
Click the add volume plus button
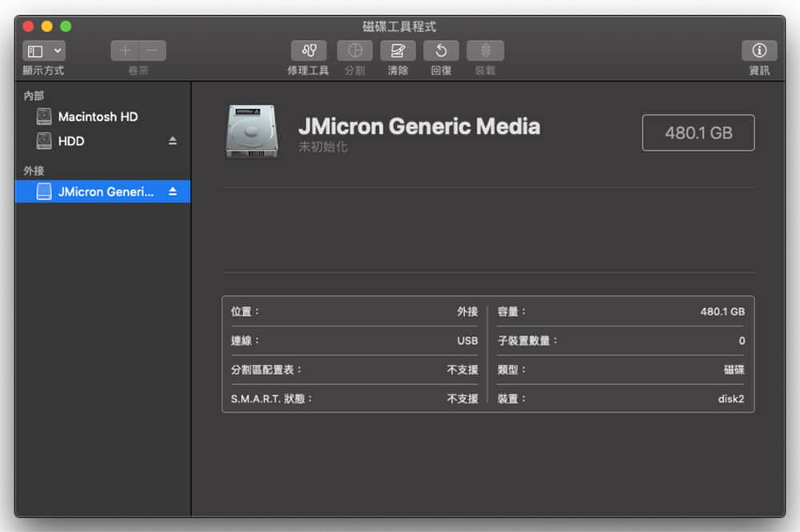pyautogui.click(x=125, y=50)
